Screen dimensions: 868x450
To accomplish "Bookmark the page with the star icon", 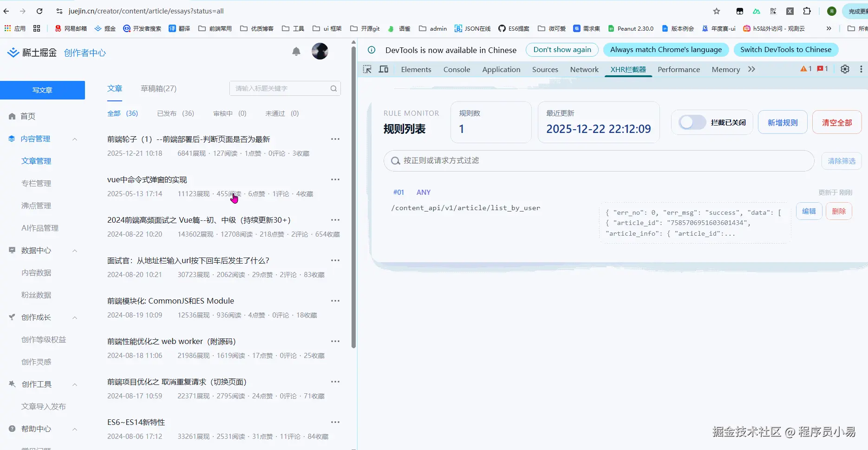I will click(x=717, y=11).
